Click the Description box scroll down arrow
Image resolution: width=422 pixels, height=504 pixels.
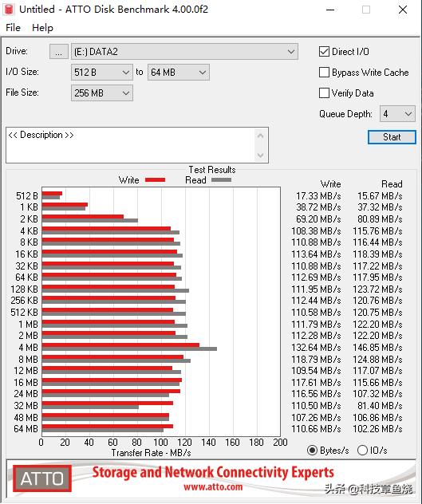[x=261, y=156]
